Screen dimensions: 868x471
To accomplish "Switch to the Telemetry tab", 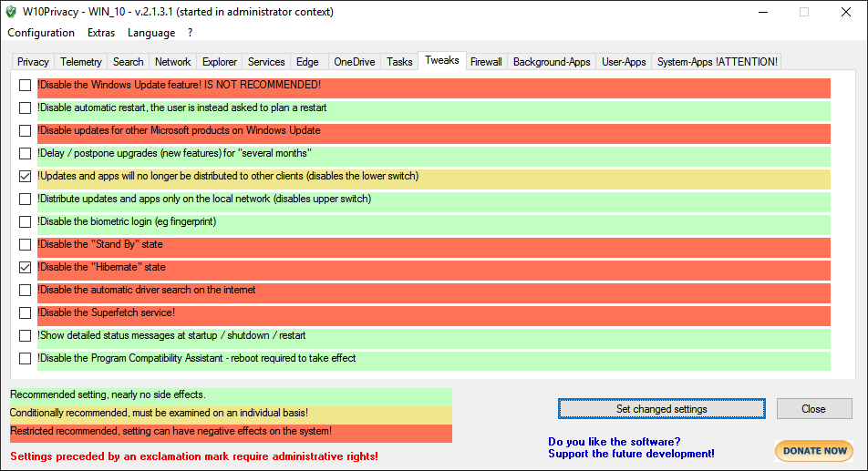I will point(81,62).
